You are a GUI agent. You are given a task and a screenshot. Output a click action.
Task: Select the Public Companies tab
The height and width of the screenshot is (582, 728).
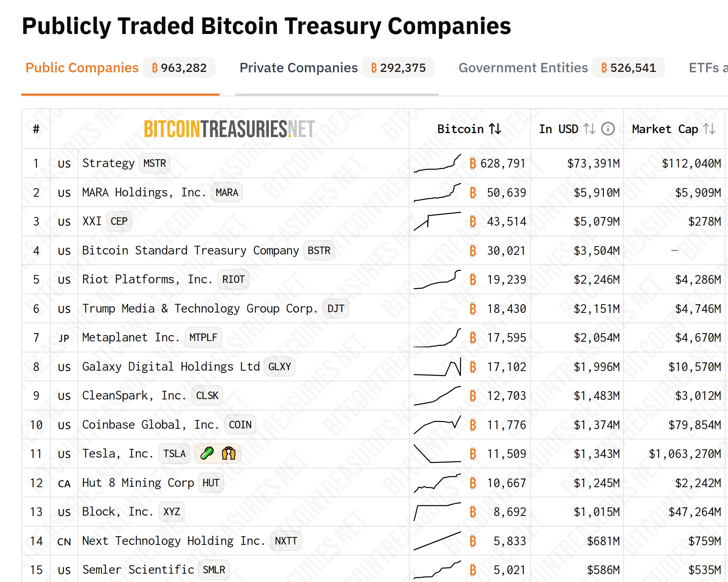point(82,68)
